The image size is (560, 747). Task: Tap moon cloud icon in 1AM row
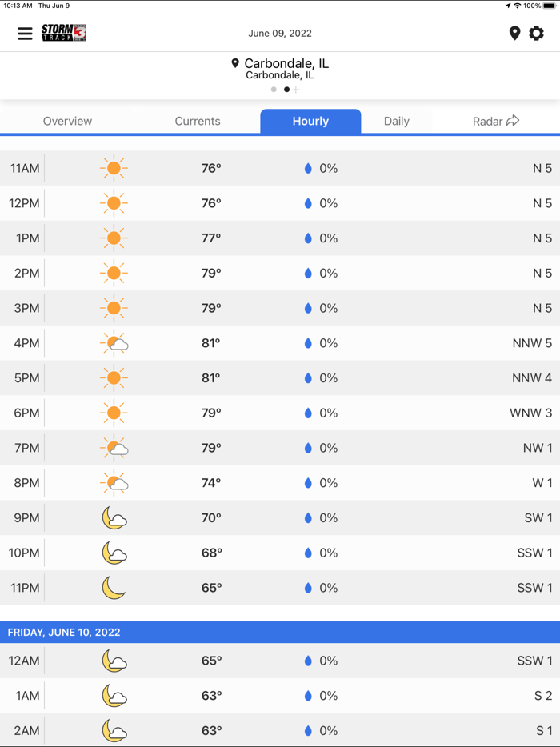pyautogui.click(x=114, y=696)
